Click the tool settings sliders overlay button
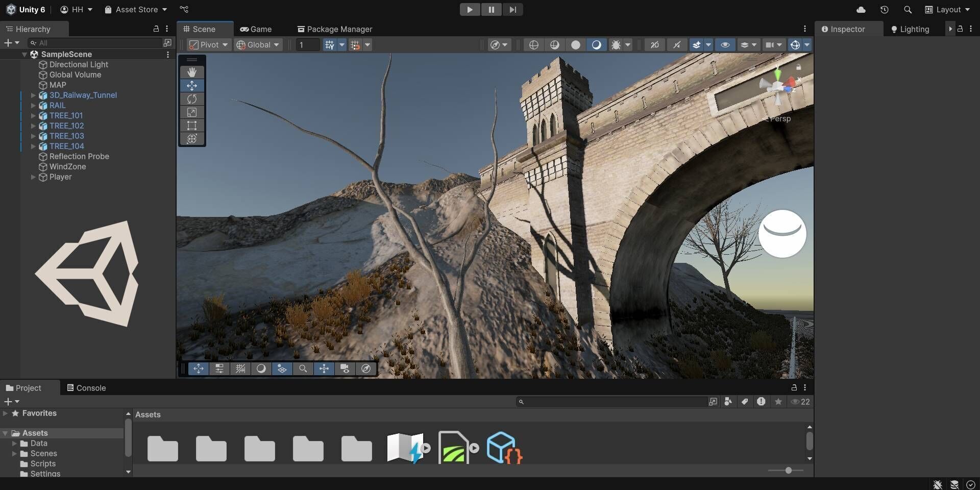The width and height of the screenshot is (980, 490). pyautogui.click(x=219, y=369)
